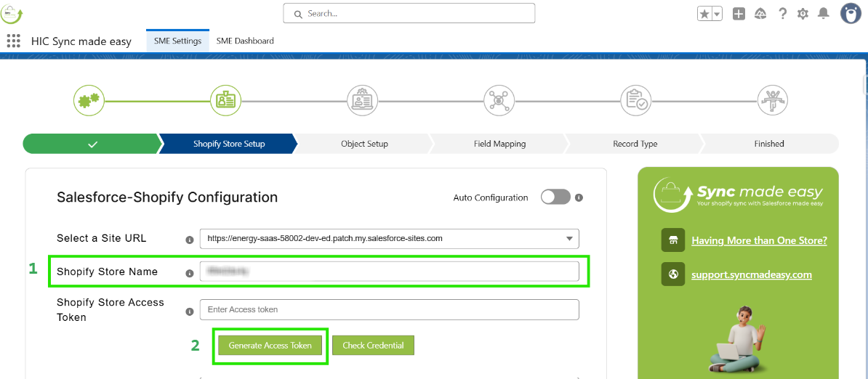Click the global actions plus icon
This screenshot has height=379, width=868.
(739, 14)
